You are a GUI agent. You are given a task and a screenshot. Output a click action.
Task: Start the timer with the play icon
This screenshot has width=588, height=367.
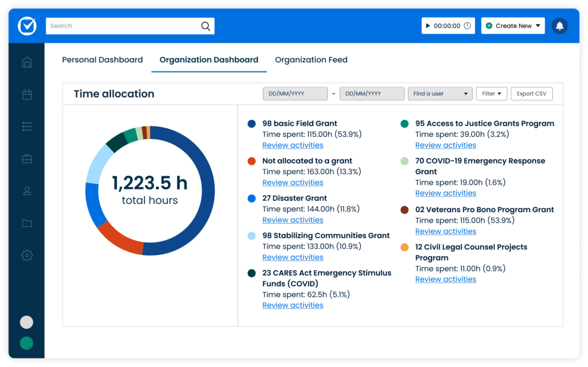click(427, 25)
